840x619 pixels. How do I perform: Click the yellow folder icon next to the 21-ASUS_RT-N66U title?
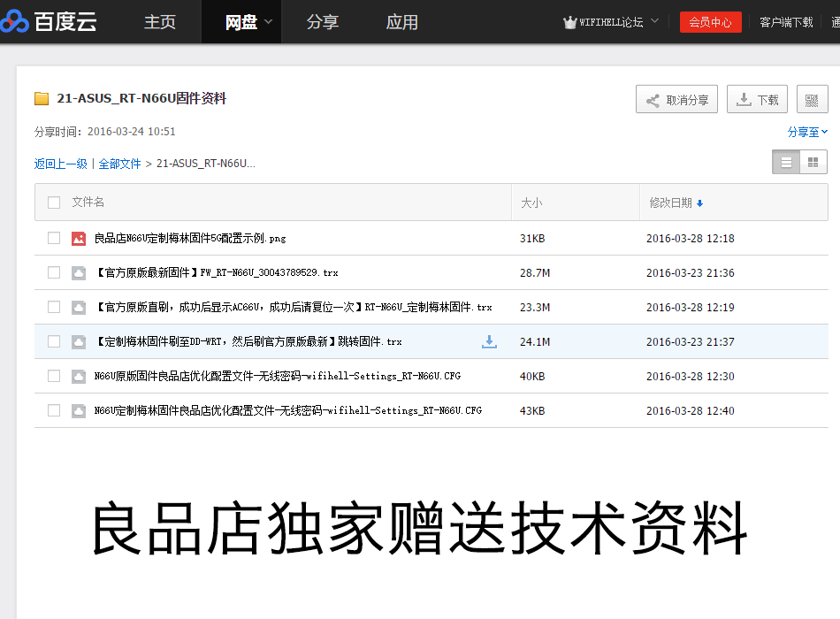[42, 99]
